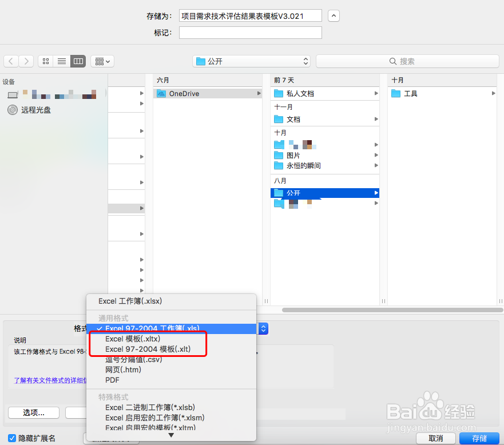The height and width of the screenshot is (445, 504).
Task: Open the 图片 folder
Action: coord(324,155)
